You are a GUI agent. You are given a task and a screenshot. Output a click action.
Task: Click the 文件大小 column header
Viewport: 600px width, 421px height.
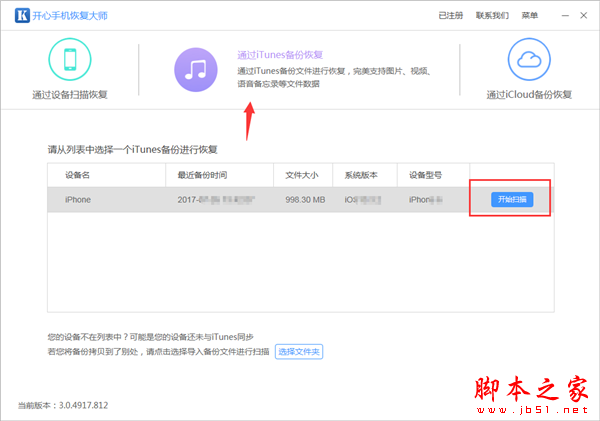tap(302, 175)
